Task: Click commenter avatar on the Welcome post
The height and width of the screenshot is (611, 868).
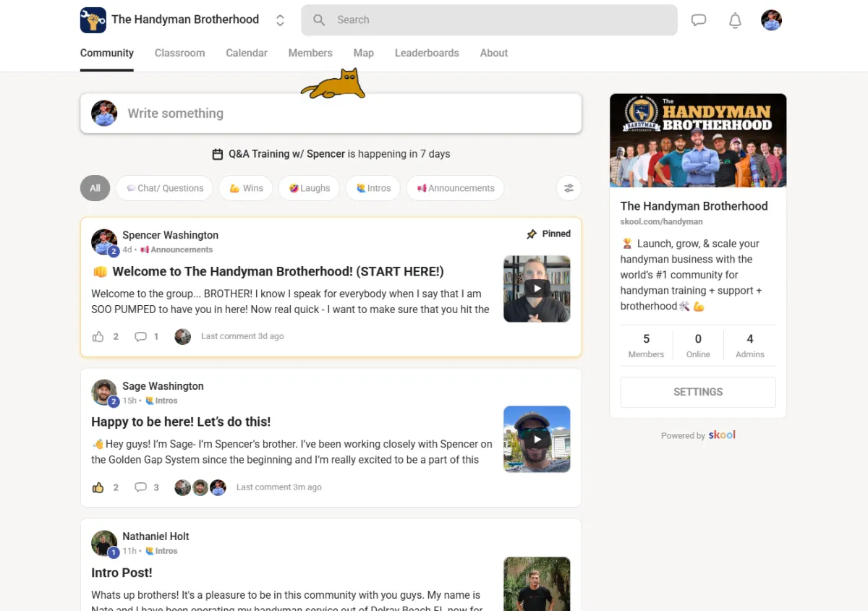Action: (x=183, y=336)
